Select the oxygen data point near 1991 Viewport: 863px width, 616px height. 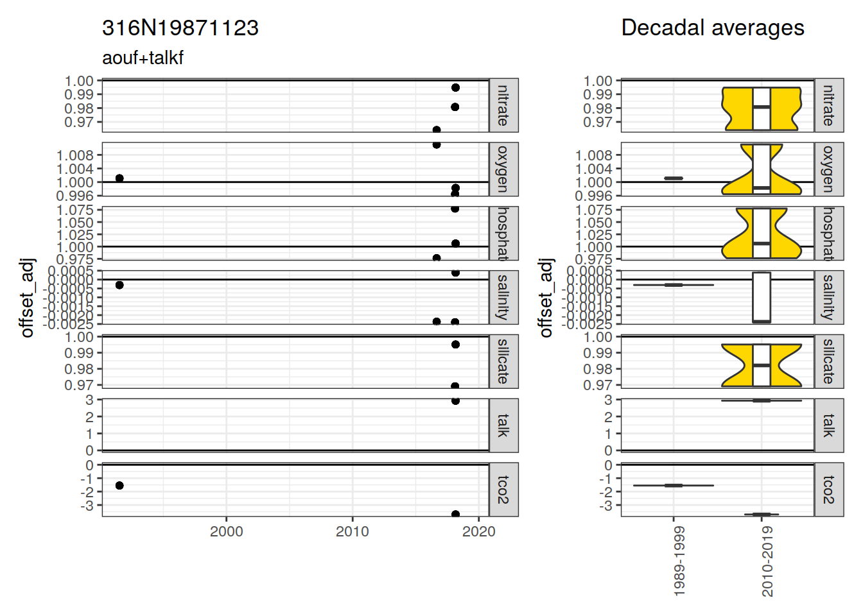coord(119,178)
